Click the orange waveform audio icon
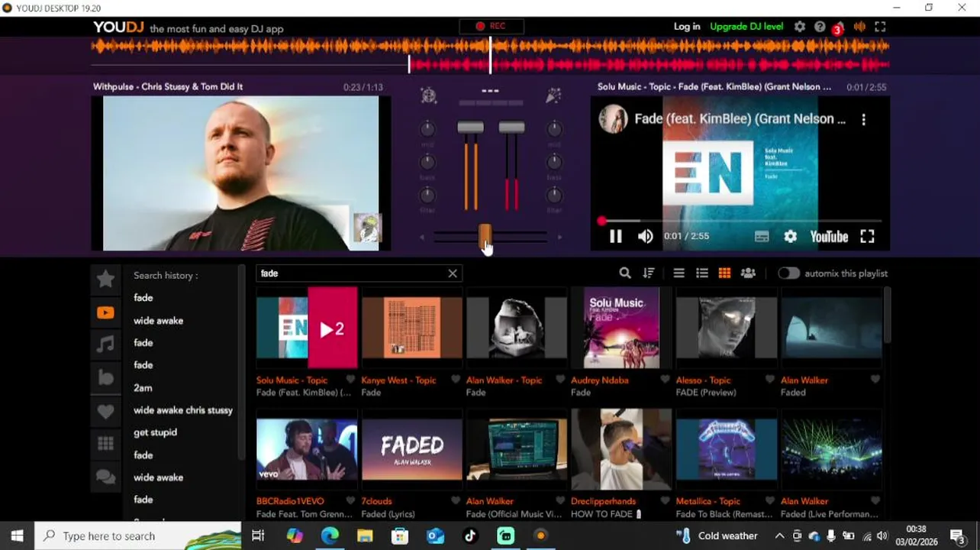 (x=860, y=27)
